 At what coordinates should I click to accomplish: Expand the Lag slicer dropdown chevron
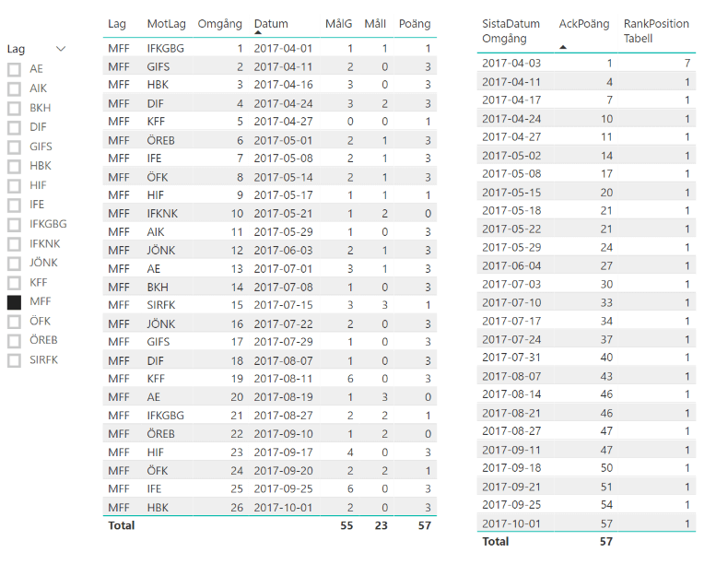point(61,49)
